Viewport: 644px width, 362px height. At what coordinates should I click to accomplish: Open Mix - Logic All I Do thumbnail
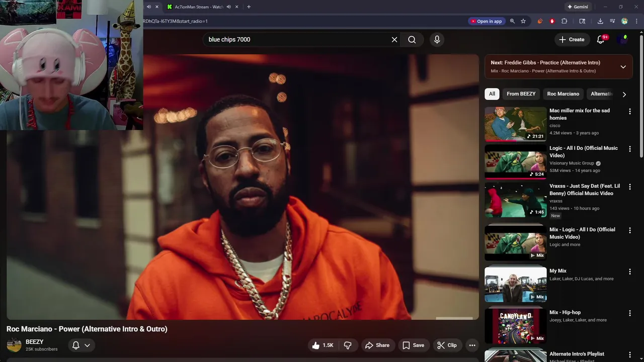click(x=515, y=243)
